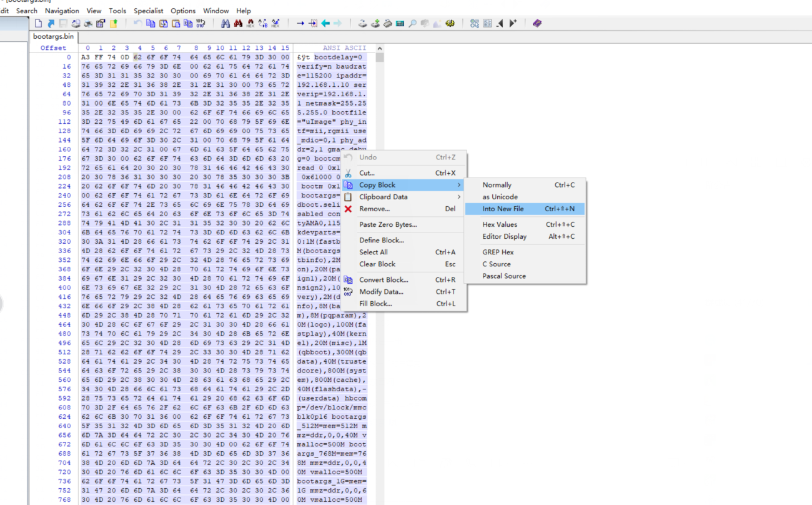Click the Copy Block toolbar icon
Image resolution: width=812 pixels, height=505 pixels.
(150, 23)
